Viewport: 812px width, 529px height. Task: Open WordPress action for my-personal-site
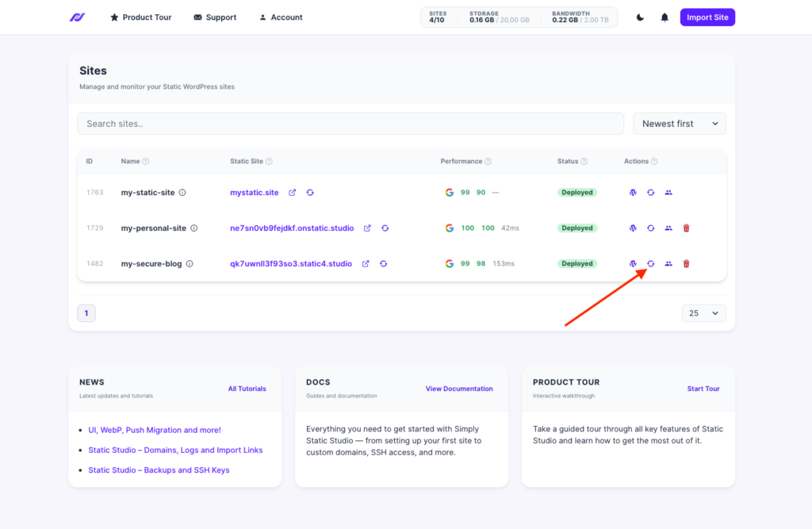pos(633,228)
